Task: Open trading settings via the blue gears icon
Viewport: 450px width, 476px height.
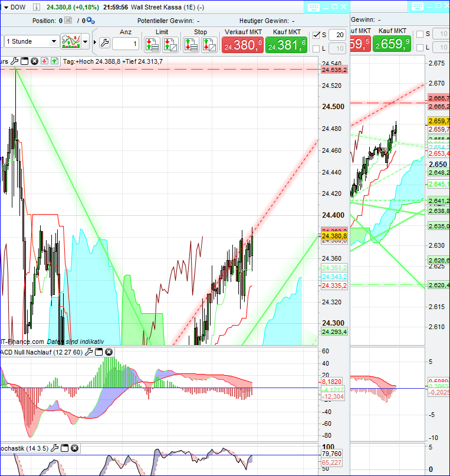Action: pos(90,20)
